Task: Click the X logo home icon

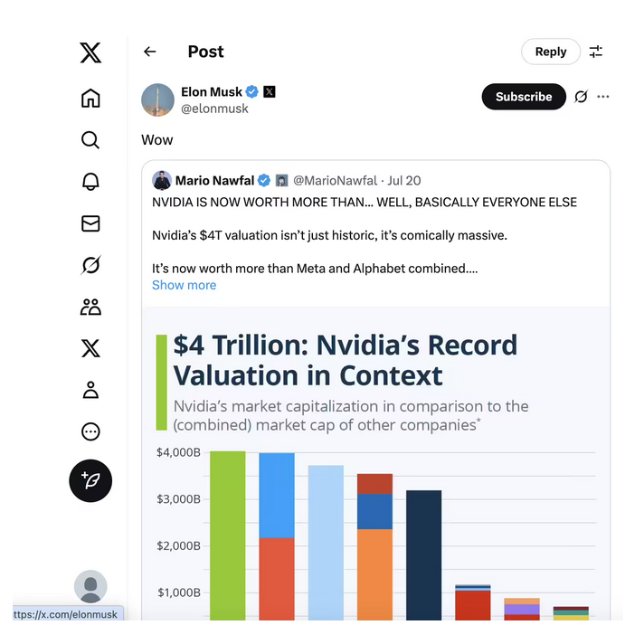Action: tap(90, 53)
